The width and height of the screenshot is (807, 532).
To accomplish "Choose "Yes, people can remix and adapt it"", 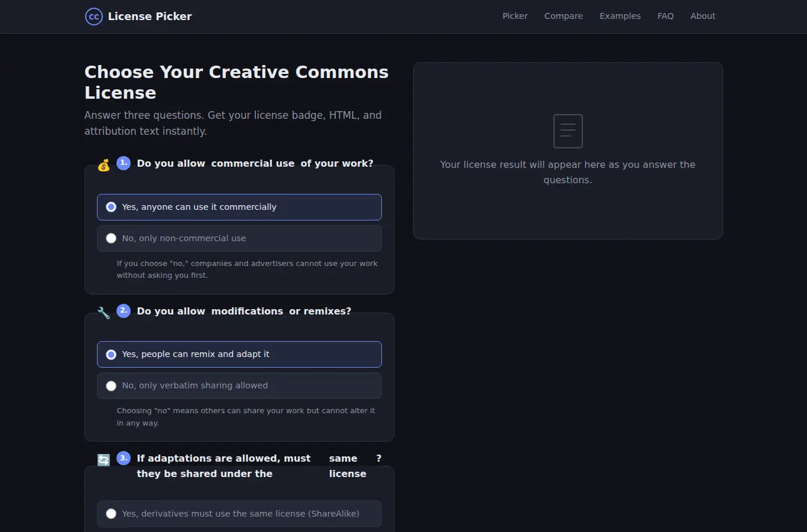I will (x=239, y=354).
